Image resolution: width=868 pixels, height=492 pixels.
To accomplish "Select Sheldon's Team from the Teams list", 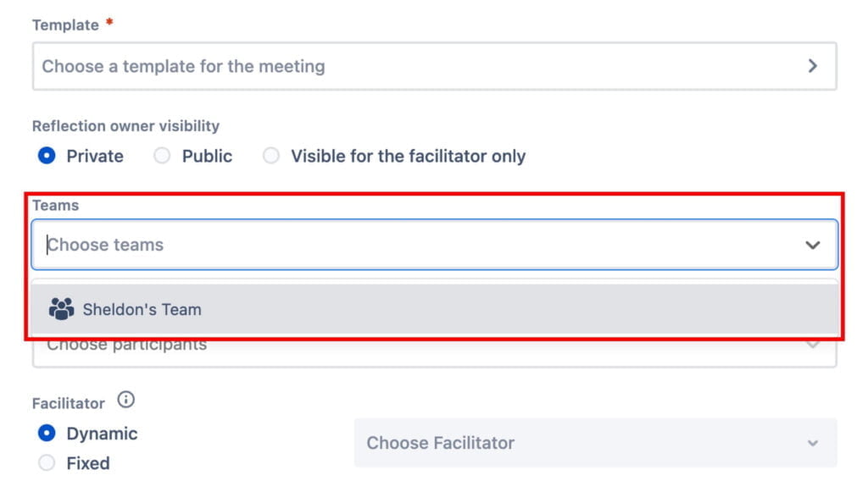I will coord(140,308).
